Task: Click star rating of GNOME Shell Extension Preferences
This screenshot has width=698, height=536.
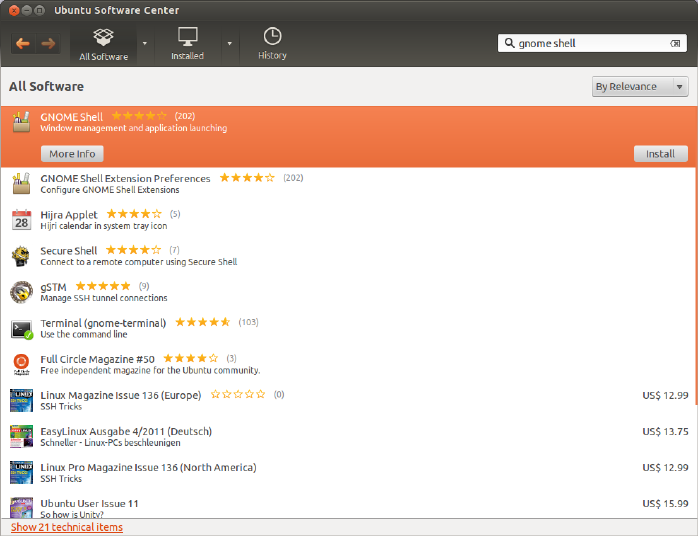Action: click(247, 178)
